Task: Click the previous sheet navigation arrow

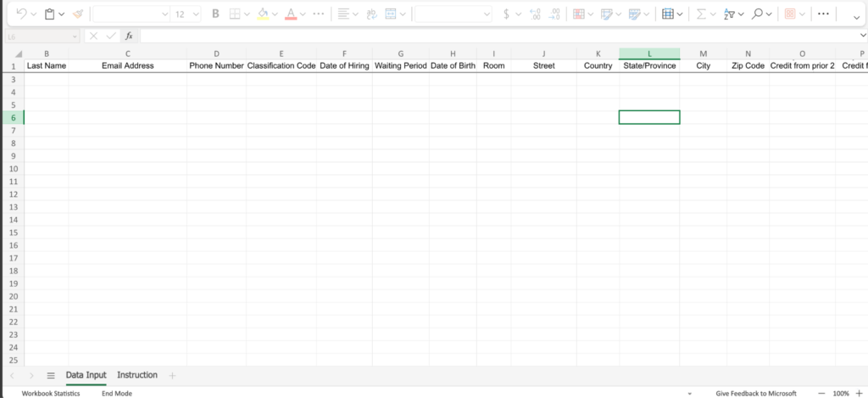Action: pyautogui.click(x=12, y=376)
